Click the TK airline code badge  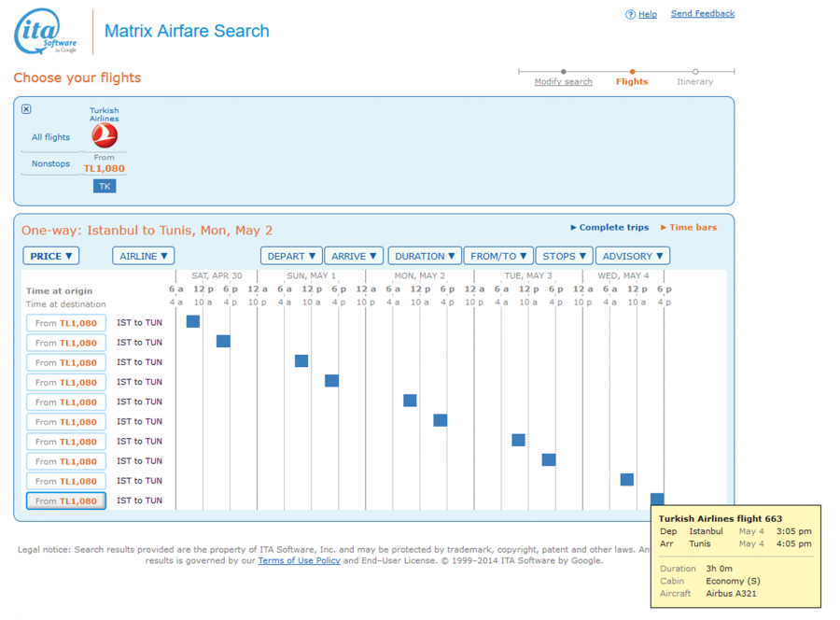click(105, 186)
